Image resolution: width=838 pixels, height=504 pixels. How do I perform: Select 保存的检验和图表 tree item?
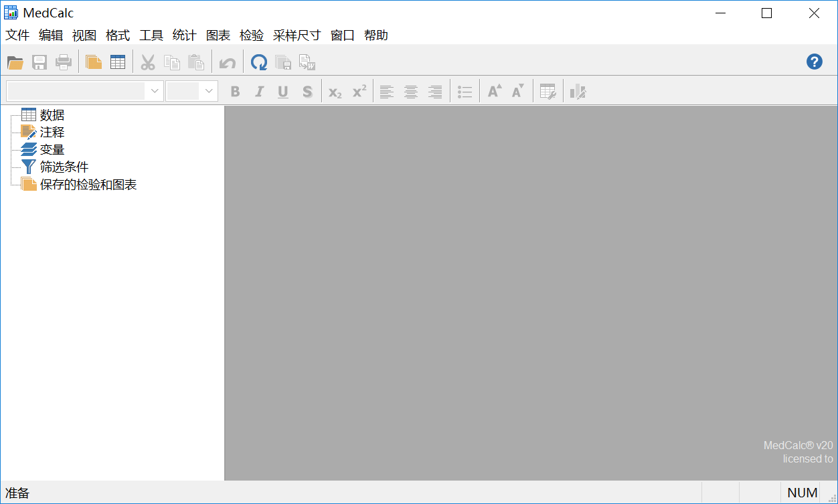point(88,185)
